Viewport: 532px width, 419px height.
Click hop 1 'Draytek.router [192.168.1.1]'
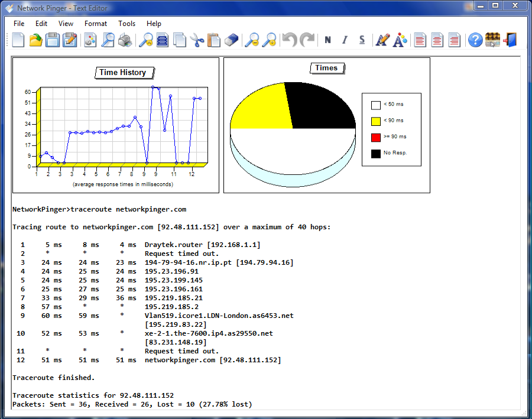pyautogui.click(x=203, y=245)
